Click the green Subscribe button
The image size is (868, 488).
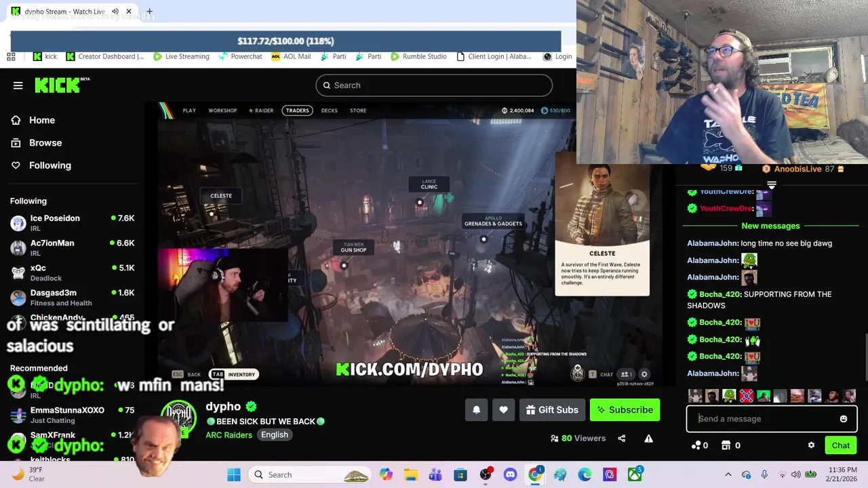click(x=625, y=409)
